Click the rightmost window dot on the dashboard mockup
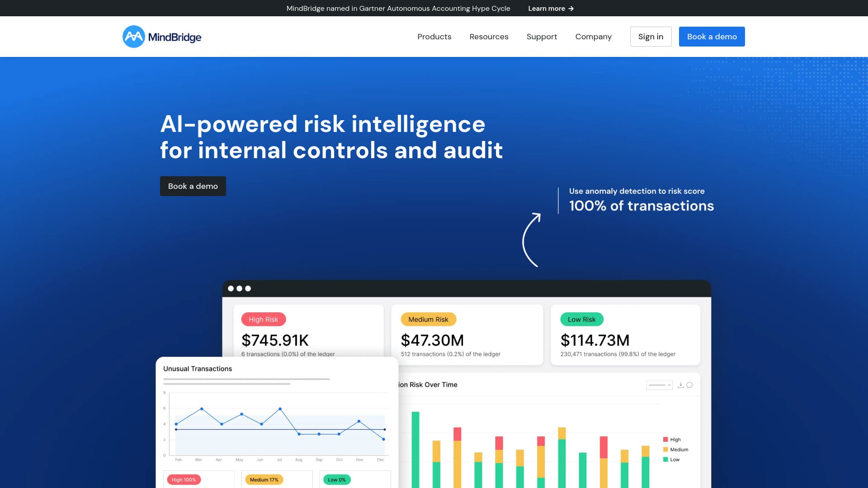This screenshot has width=868, height=488. point(248,288)
